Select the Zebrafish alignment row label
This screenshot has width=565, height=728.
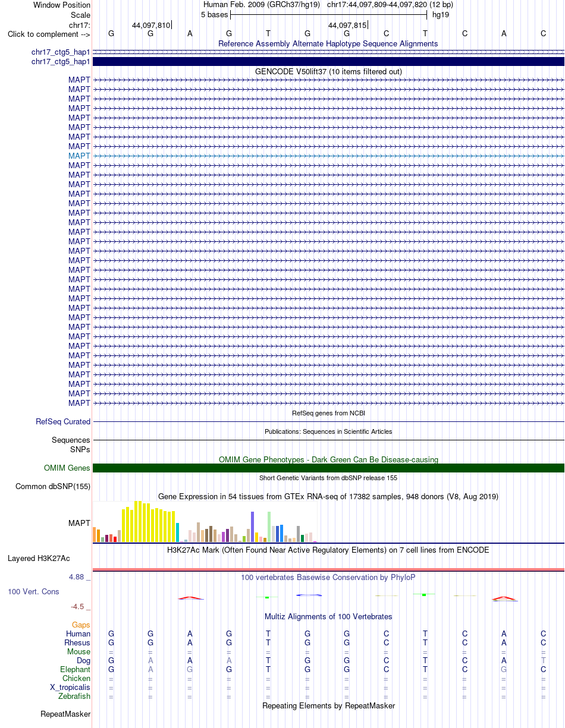(74, 697)
